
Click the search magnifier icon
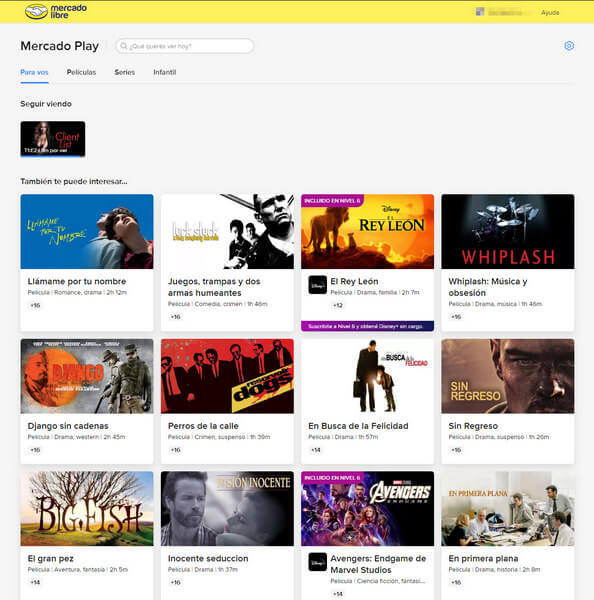click(x=124, y=46)
